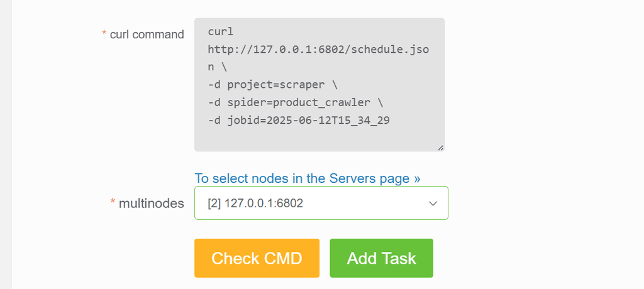Click the gray left sidebar strip
This screenshot has width=644, height=289.
pos(6,144)
